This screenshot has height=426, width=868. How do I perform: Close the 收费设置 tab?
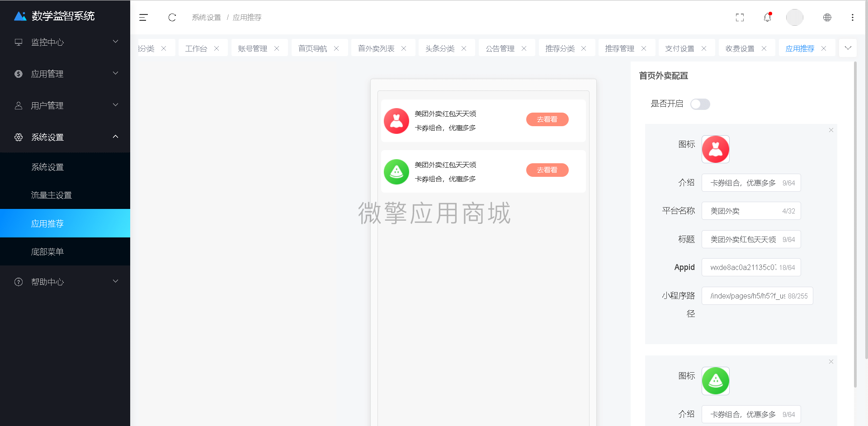pos(764,48)
